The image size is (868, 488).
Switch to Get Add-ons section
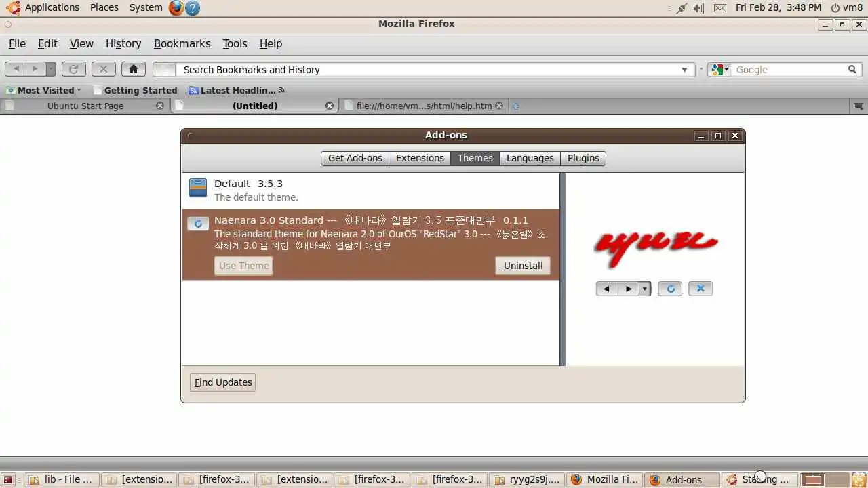point(355,158)
